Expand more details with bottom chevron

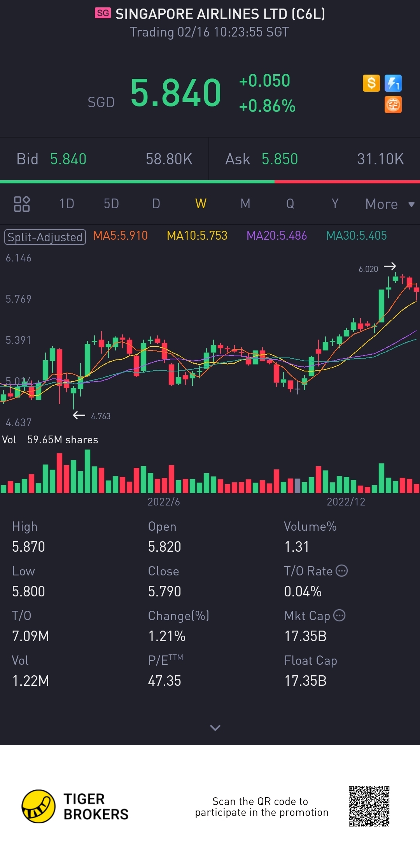(x=215, y=728)
